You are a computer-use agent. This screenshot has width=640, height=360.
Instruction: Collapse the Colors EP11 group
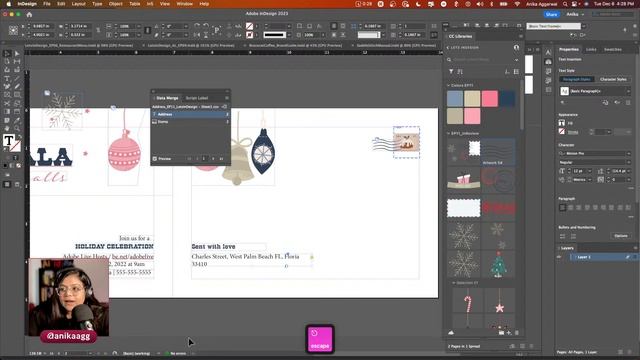(449, 85)
